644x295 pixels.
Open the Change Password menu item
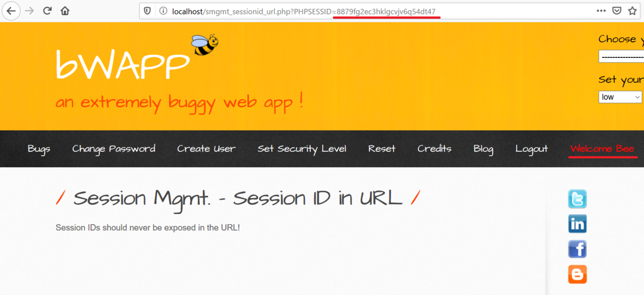[x=114, y=149]
